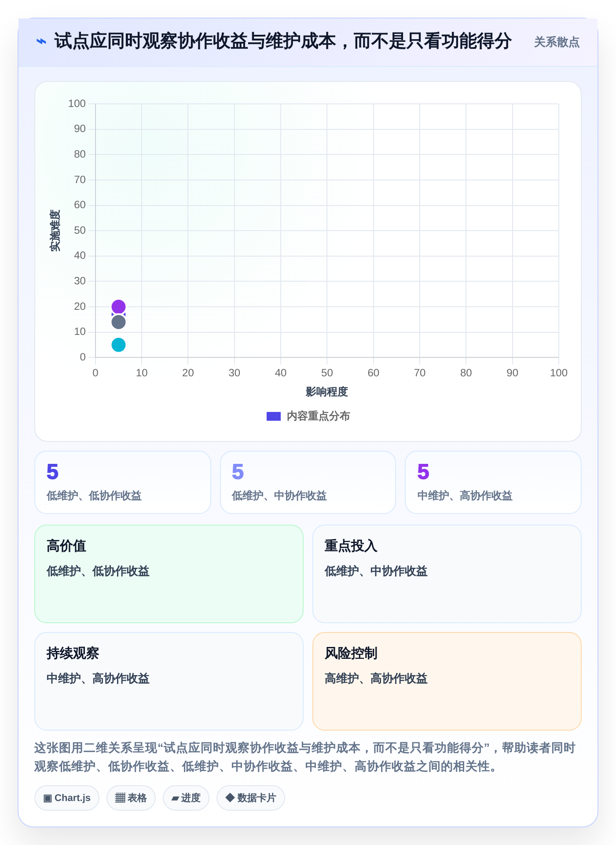The height and width of the screenshot is (845, 616).
Task: Click the 数据卡片 tag chip
Action: point(251,798)
